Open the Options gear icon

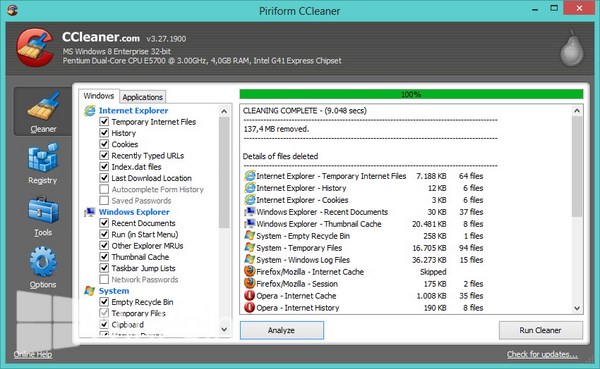click(43, 262)
